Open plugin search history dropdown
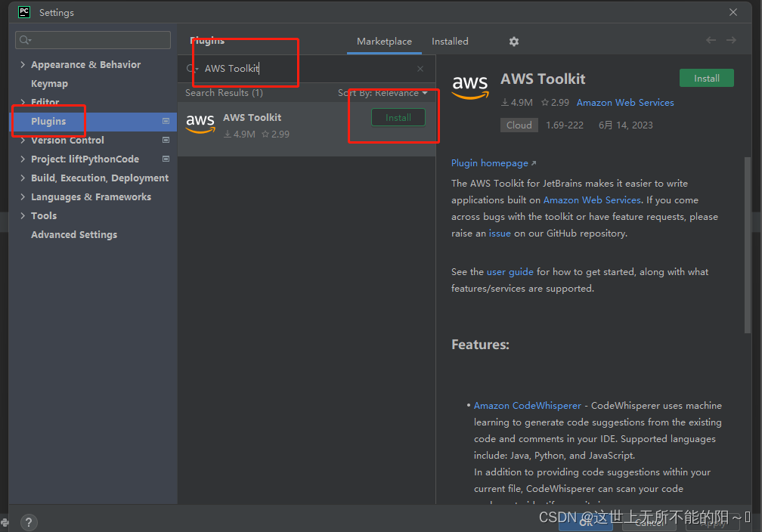This screenshot has width=762, height=532. click(x=193, y=69)
